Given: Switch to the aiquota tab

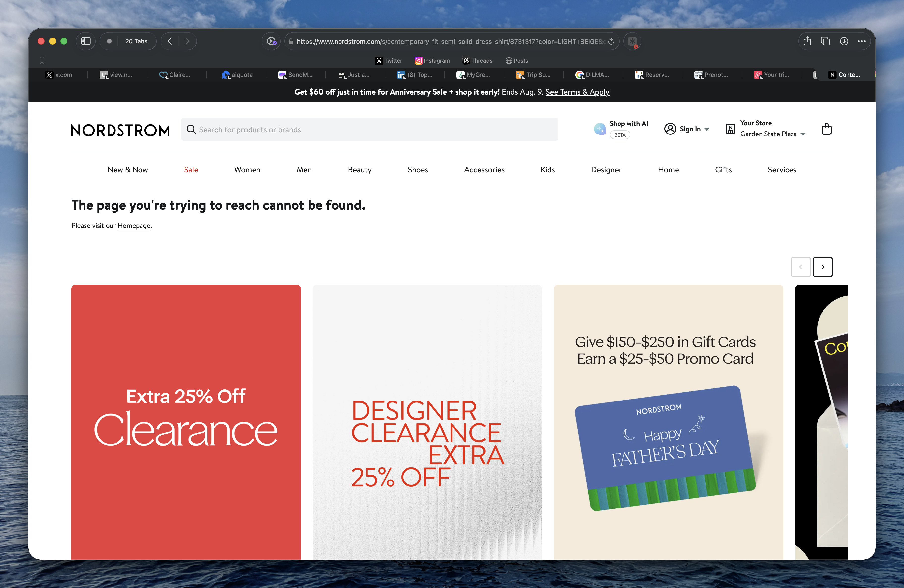Looking at the screenshot, I should 237,75.
